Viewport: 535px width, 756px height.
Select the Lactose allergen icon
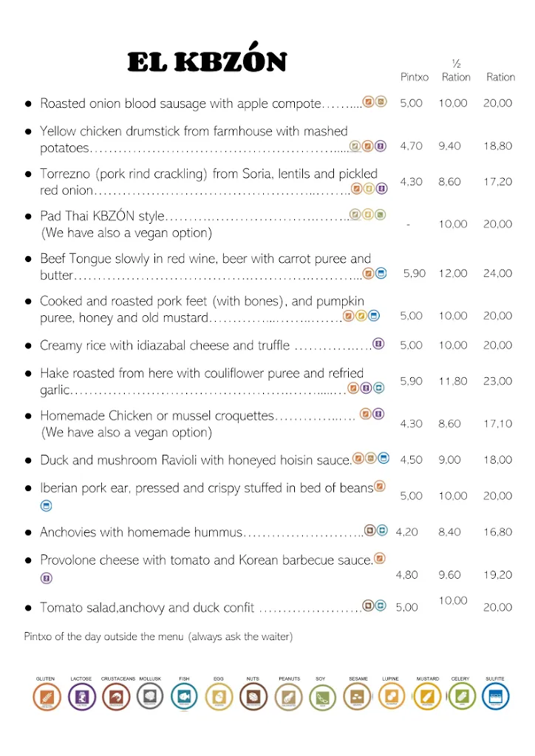(82, 696)
